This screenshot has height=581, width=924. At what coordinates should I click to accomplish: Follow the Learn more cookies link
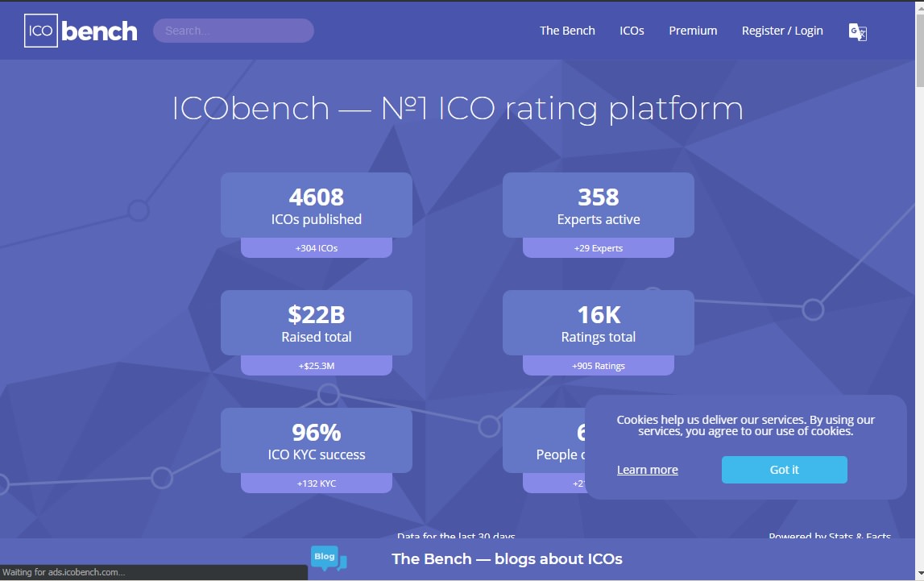pos(647,470)
